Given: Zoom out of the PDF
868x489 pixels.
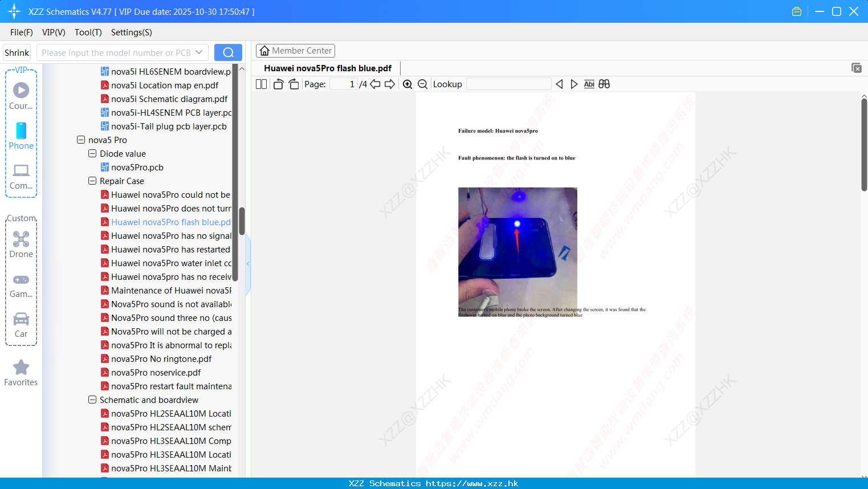Looking at the screenshot, I should click(422, 84).
